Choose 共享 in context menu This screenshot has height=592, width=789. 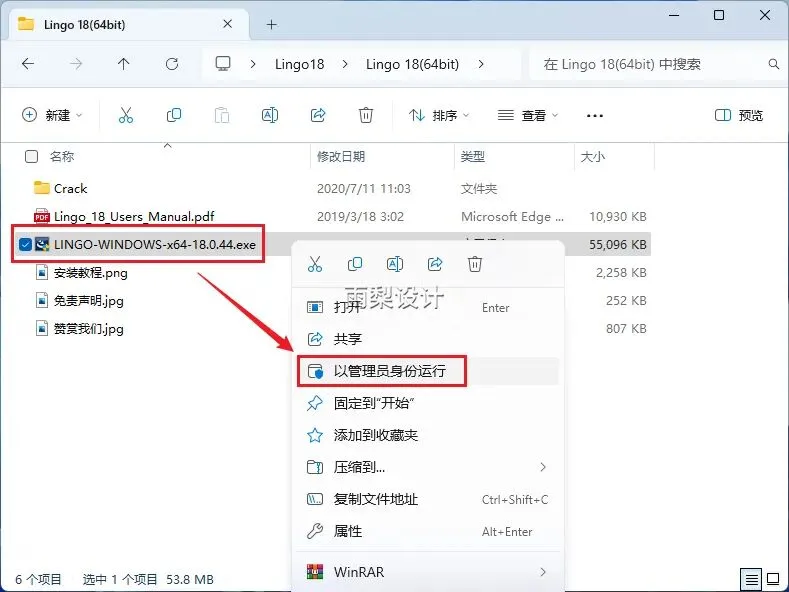pos(427,339)
